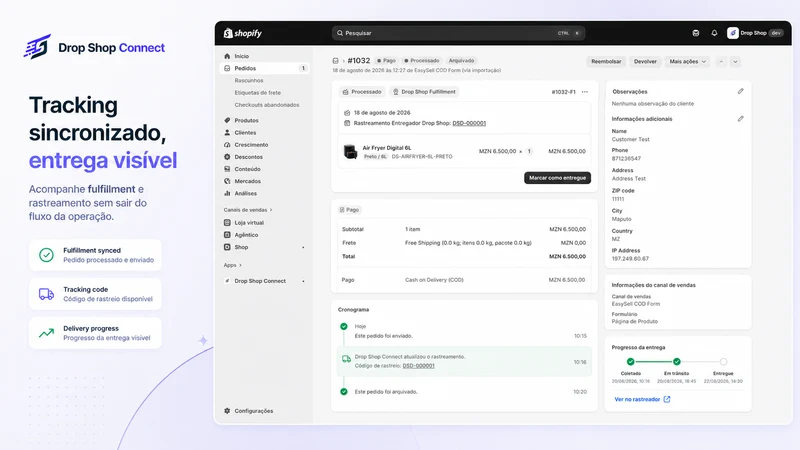Go to the next order arrow
The image size is (800, 450).
pos(735,62)
